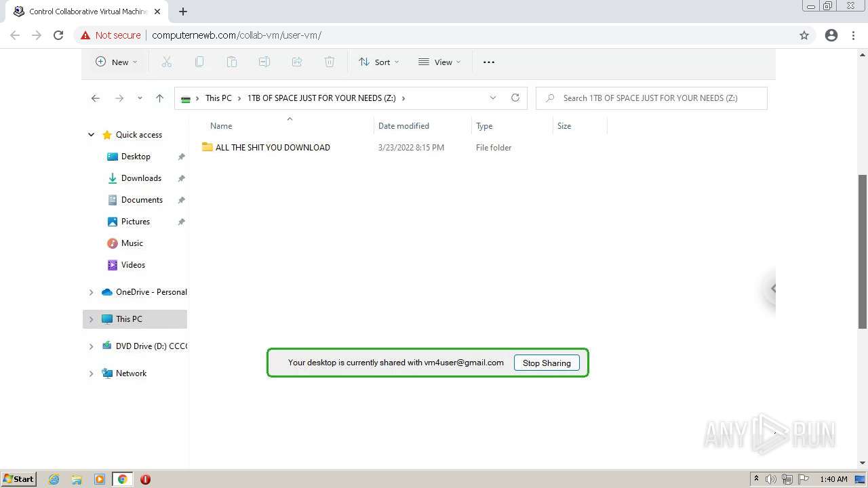Click taskbar clock showing 1:40 AM
This screenshot has width=868, height=488.
pos(833,479)
